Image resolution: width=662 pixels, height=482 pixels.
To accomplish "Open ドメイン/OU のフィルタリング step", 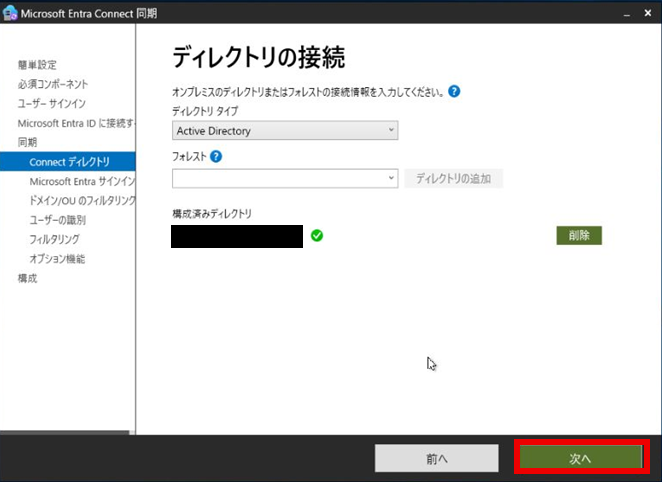I will (x=82, y=201).
